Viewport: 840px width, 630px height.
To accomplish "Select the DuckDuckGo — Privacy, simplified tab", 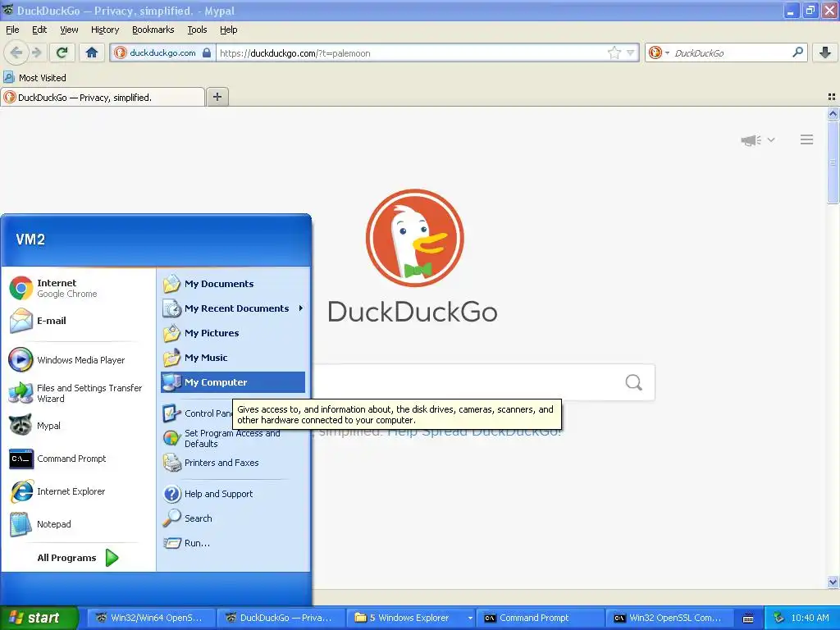I will 103,97.
